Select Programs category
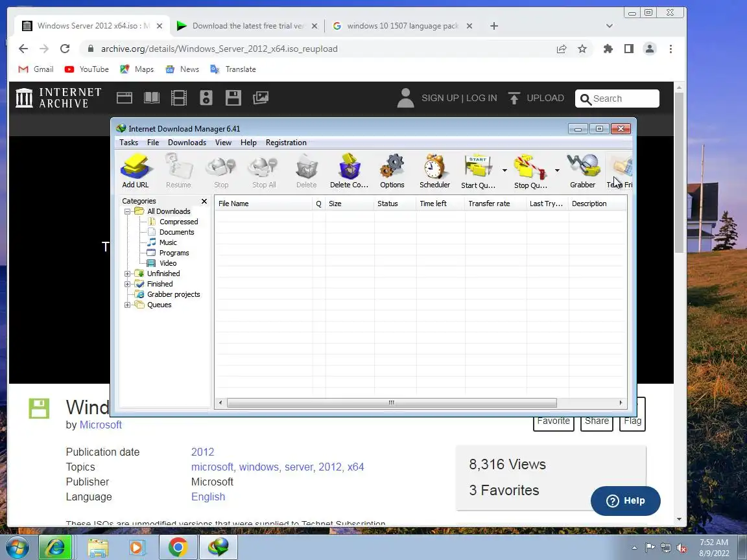This screenshot has width=747, height=560. (x=174, y=253)
